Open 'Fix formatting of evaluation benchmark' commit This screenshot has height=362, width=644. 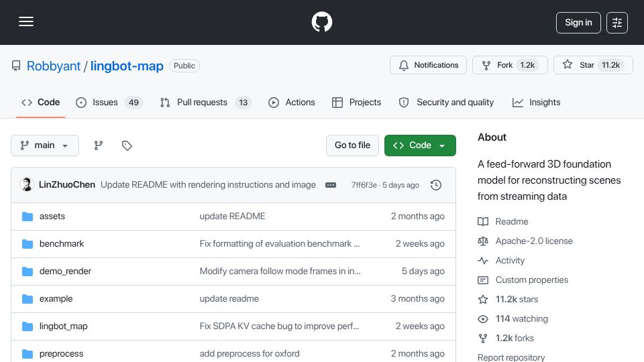click(x=280, y=244)
